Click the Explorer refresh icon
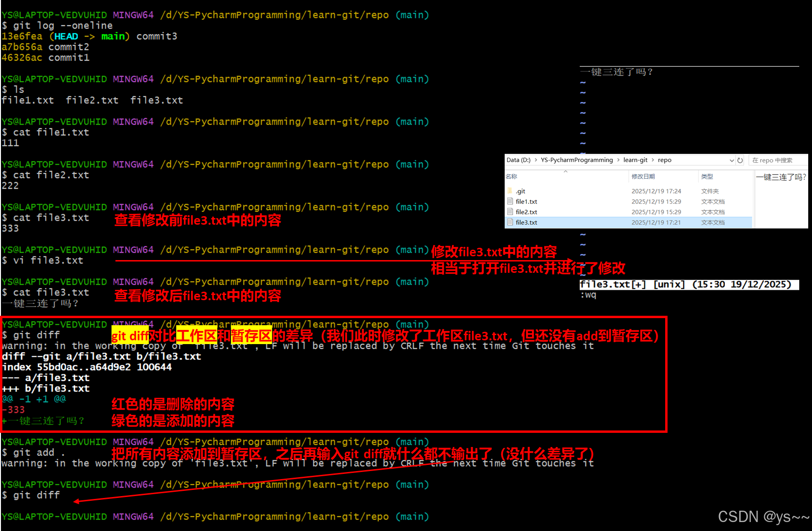Viewport: 812px width, 531px height. [x=740, y=160]
